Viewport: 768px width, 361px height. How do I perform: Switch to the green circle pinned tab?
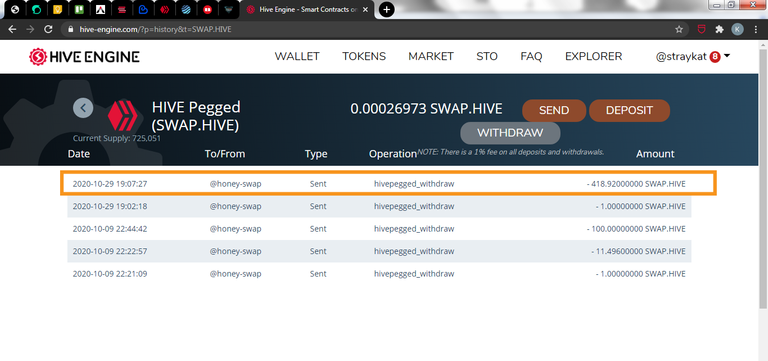click(x=36, y=9)
